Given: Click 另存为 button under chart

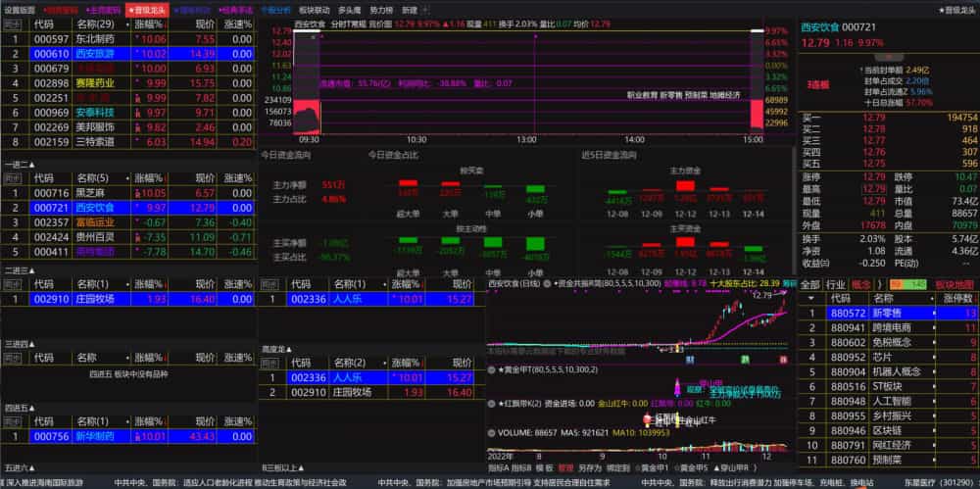Looking at the screenshot, I should click(x=589, y=467).
